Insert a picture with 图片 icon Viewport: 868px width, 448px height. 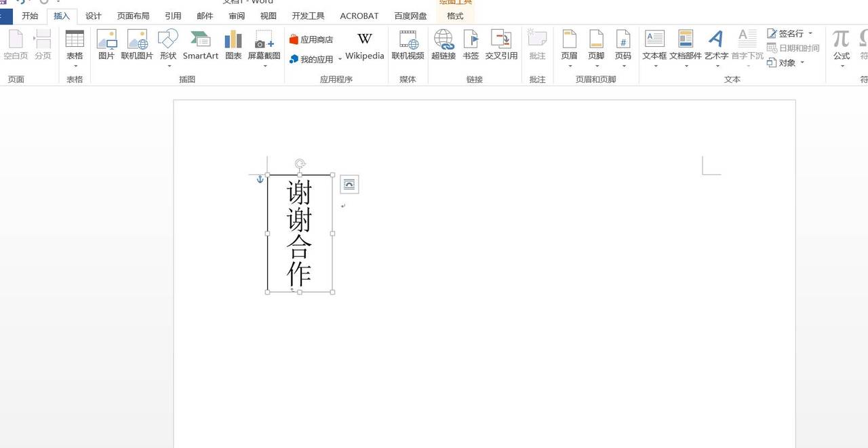(106, 46)
